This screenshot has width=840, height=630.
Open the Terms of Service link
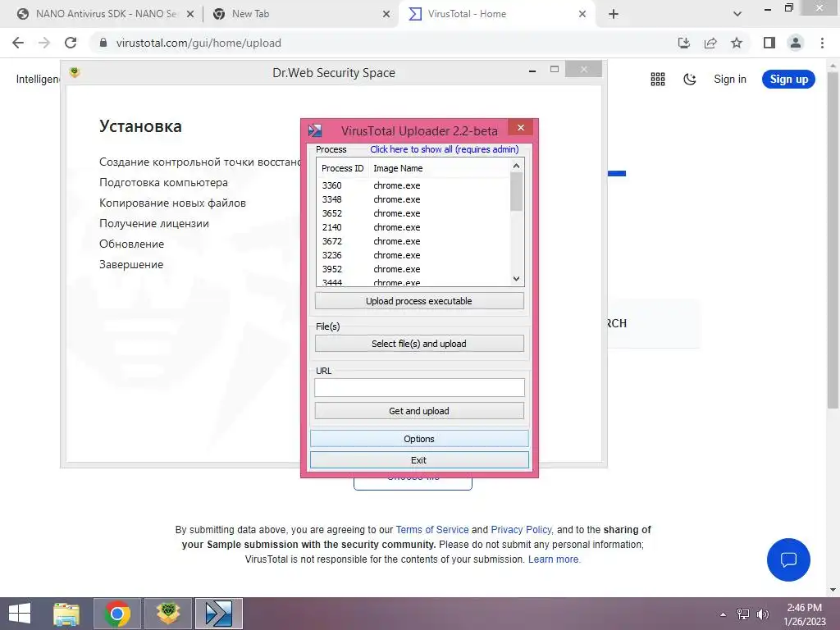tap(431, 530)
